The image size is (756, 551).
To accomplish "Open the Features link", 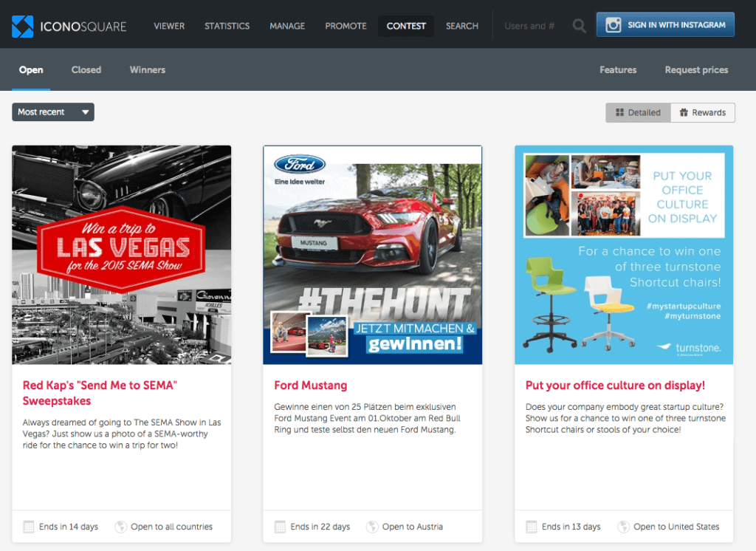I will pyautogui.click(x=618, y=70).
